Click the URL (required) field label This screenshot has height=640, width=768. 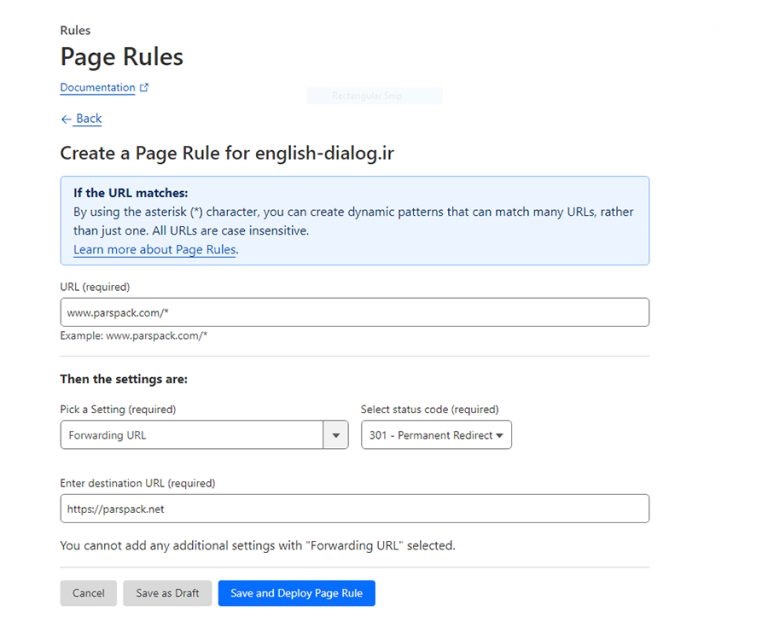(x=96, y=287)
